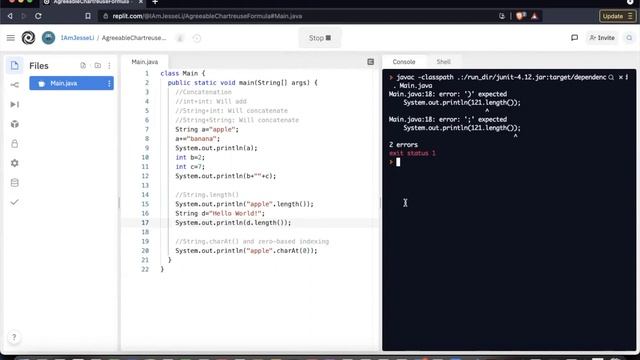Open the Files panel more menu
This screenshot has width=640, height=360.
109,65
